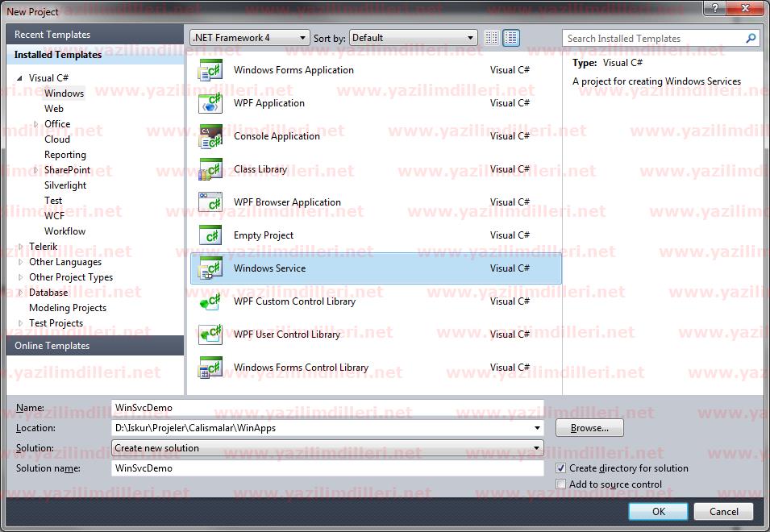Expand the Test Projects node arrow
Screen dimensions: 770x532
(x=20, y=323)
